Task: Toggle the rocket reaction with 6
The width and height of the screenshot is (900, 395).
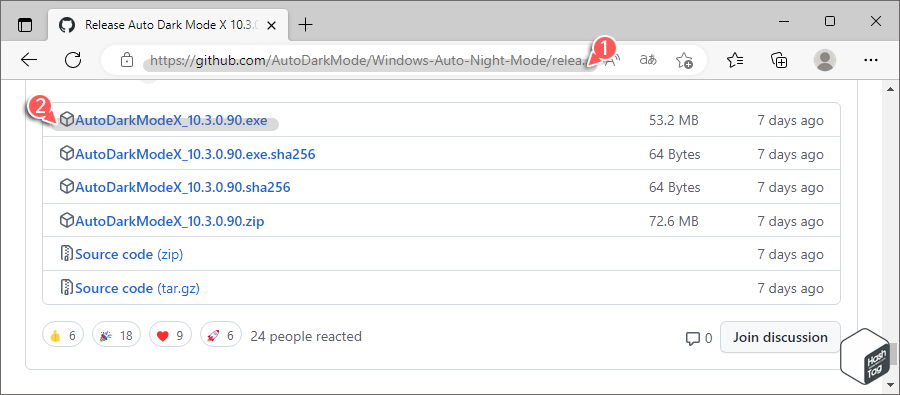Action: tap(221, 336)
